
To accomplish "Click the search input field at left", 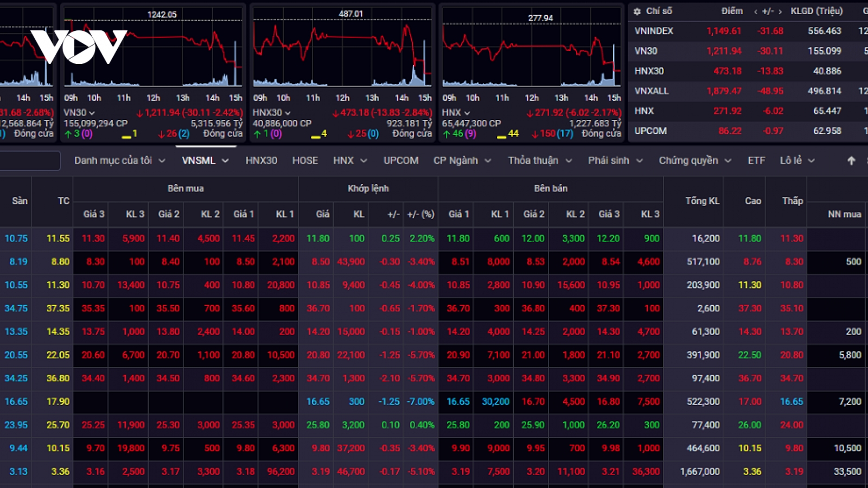I will (x=30, y=160).
